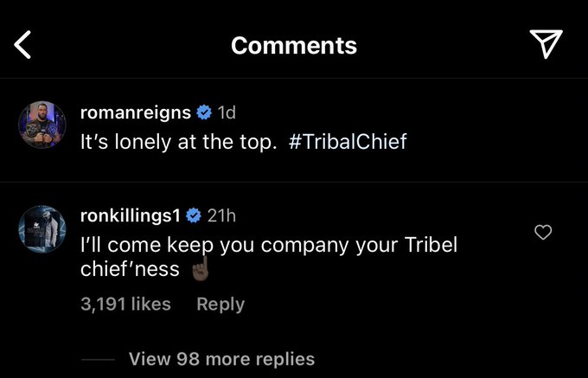Open the romanreigns username link
This screenshot has height=378, width=588.
pos(136,112)
